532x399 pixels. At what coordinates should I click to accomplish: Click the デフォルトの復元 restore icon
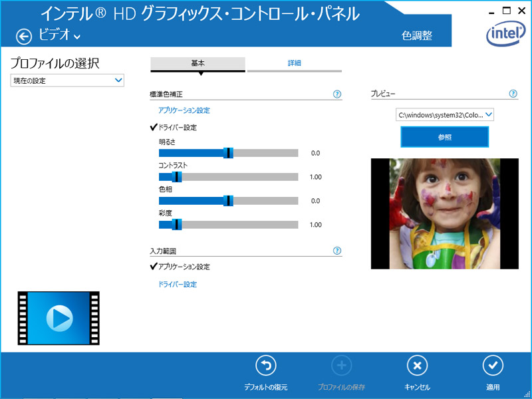[266, 366]
